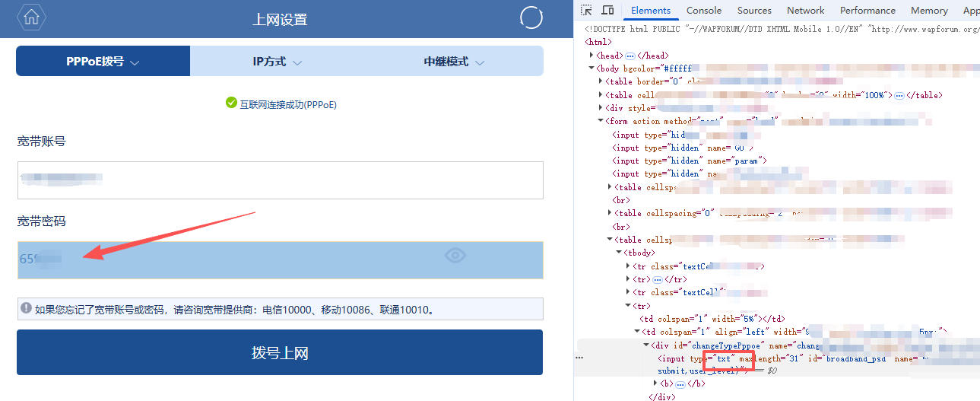Toggle the device toolbar icon in DevTools

point(607,11)
